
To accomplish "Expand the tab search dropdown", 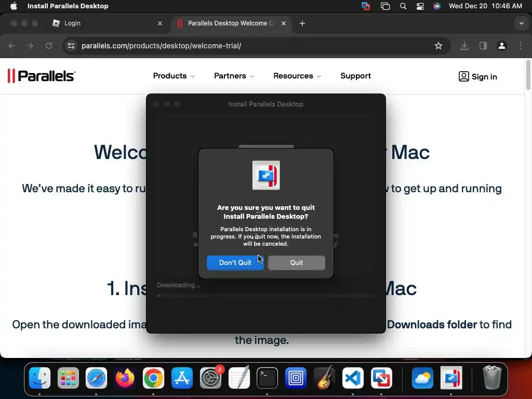I will tap(522, 23).
